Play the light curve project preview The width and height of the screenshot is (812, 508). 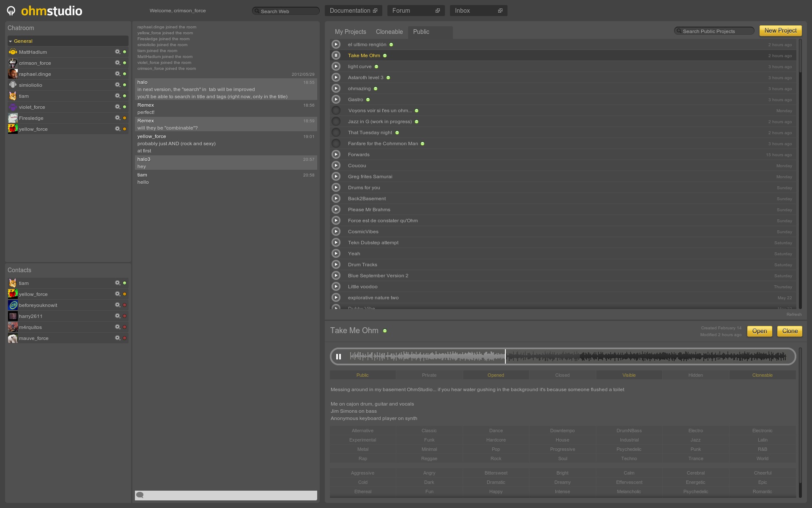click(336, 66)
